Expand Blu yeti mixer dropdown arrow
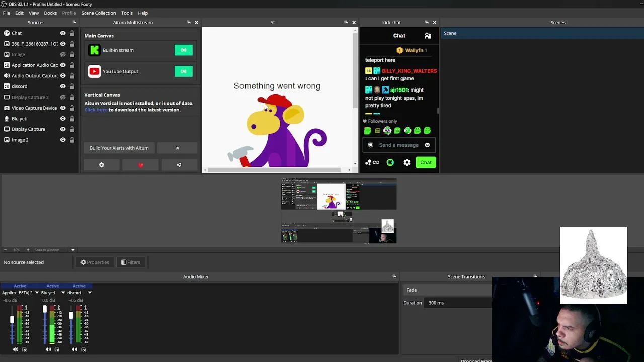The width and height of the screenshot is (644, 362). click(x=63, y=293)
